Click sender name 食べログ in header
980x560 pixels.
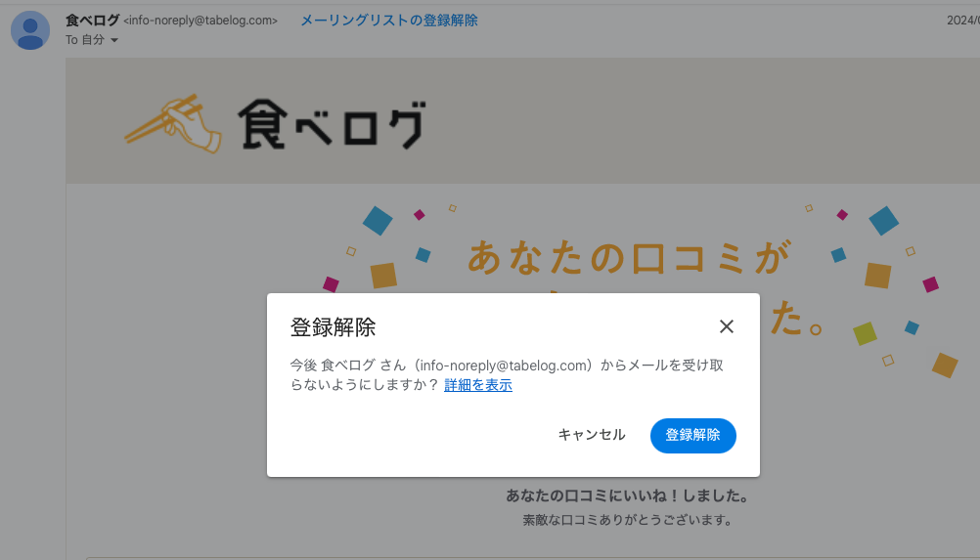pos(93,20)
